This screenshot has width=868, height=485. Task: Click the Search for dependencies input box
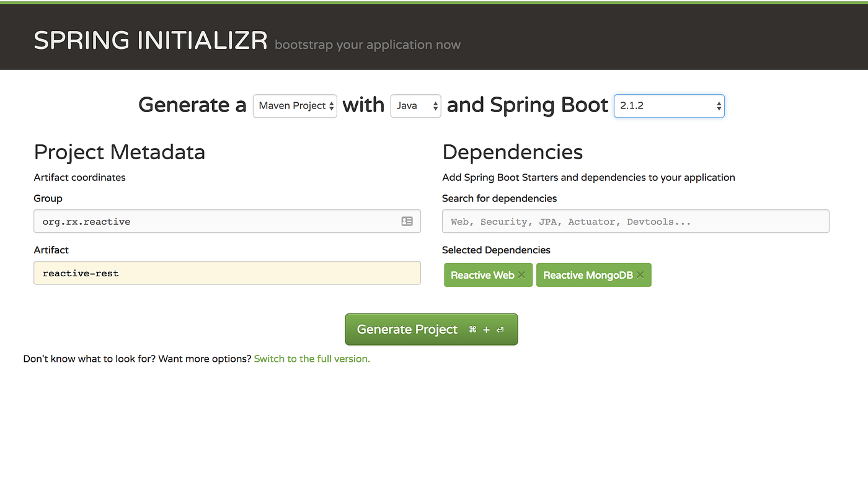635,221
